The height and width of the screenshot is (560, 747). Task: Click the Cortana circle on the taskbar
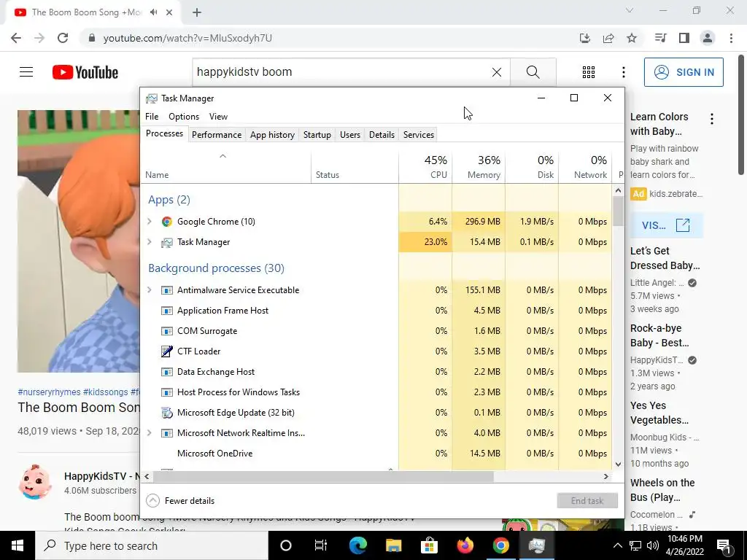(x=286, y=545)
